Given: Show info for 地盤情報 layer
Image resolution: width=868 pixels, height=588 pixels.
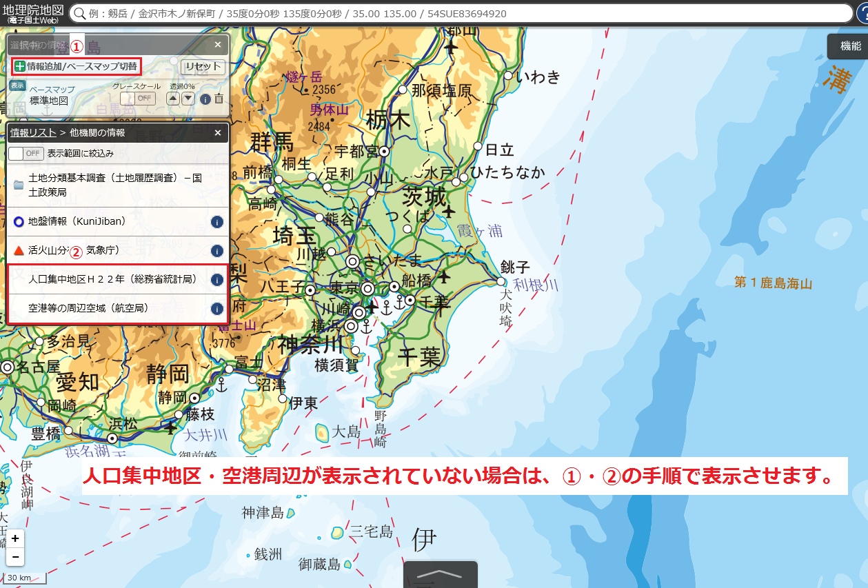Looking at the screenshot, I should point(216,222).
